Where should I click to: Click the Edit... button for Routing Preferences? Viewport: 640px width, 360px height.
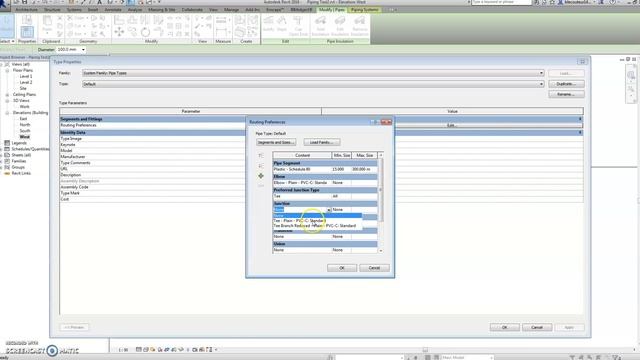(451, 125)
